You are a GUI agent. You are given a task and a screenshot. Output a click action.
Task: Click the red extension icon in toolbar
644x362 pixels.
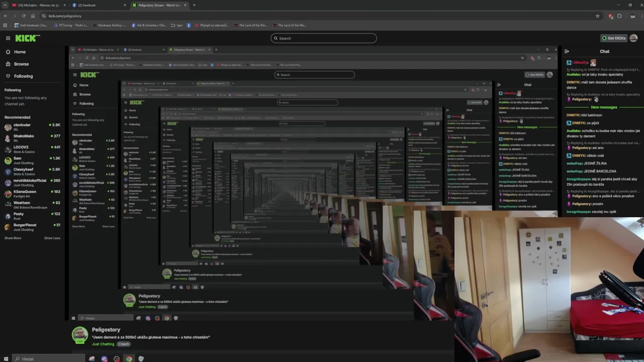tap(611, 16)
